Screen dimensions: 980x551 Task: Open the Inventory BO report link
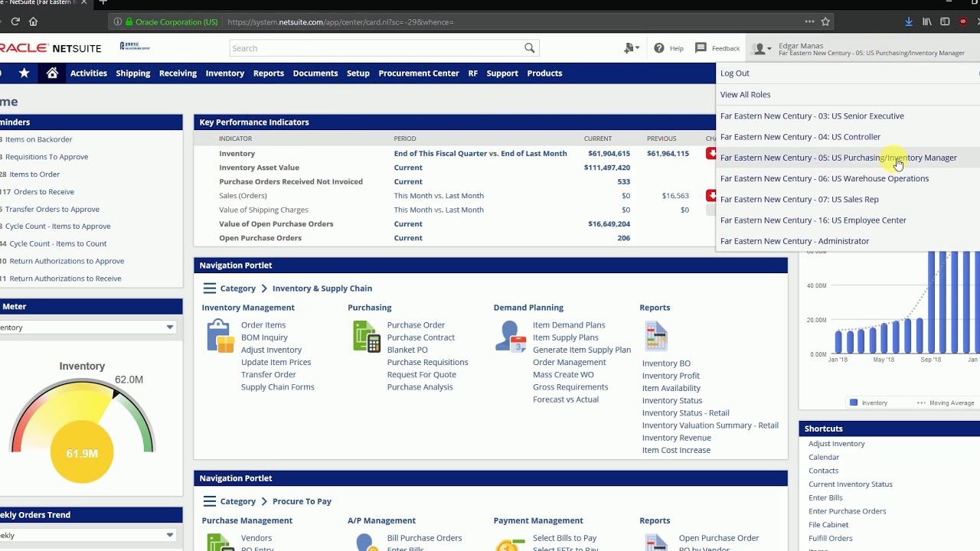(x=666, y=364)
